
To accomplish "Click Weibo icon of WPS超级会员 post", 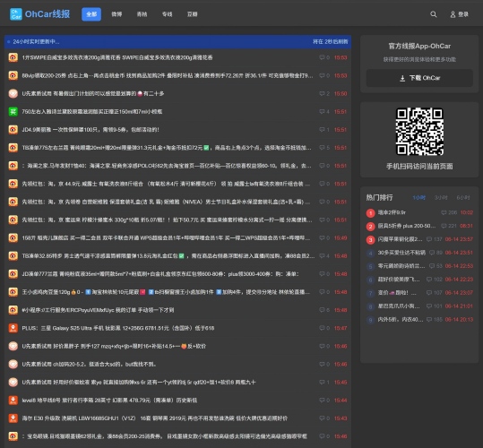I will [x=13, y=237].
